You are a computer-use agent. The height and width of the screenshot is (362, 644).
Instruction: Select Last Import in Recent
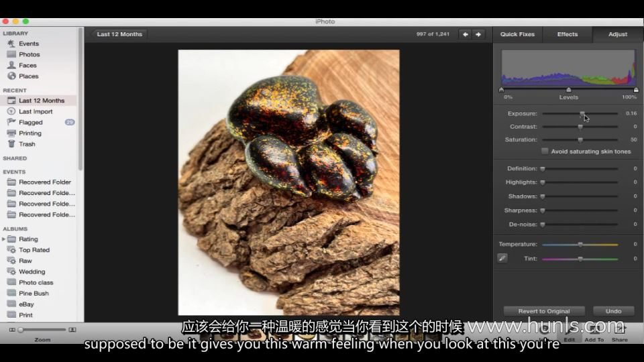pos(36,111)
